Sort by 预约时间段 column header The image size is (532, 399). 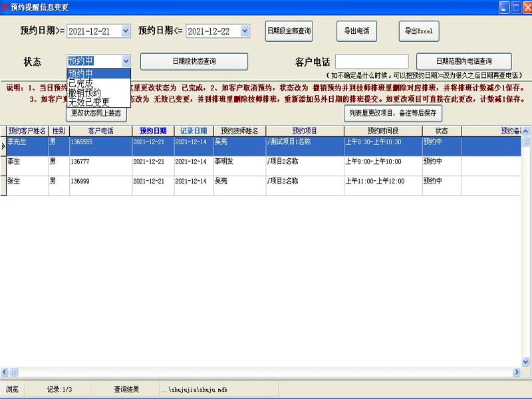point(383,131)
